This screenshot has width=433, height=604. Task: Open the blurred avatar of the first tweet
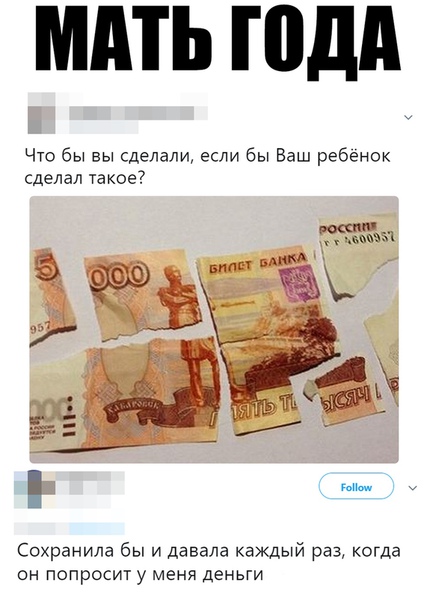(41, 113)
